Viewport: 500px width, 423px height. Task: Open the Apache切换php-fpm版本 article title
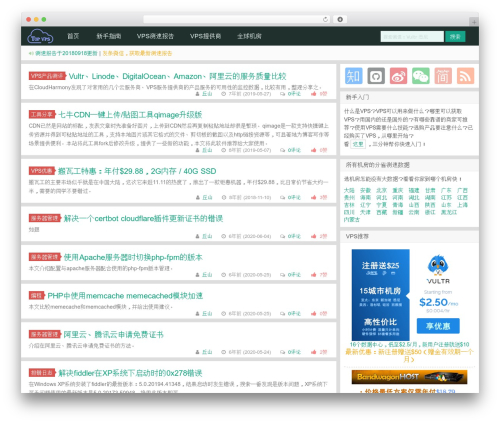(133, 257)
